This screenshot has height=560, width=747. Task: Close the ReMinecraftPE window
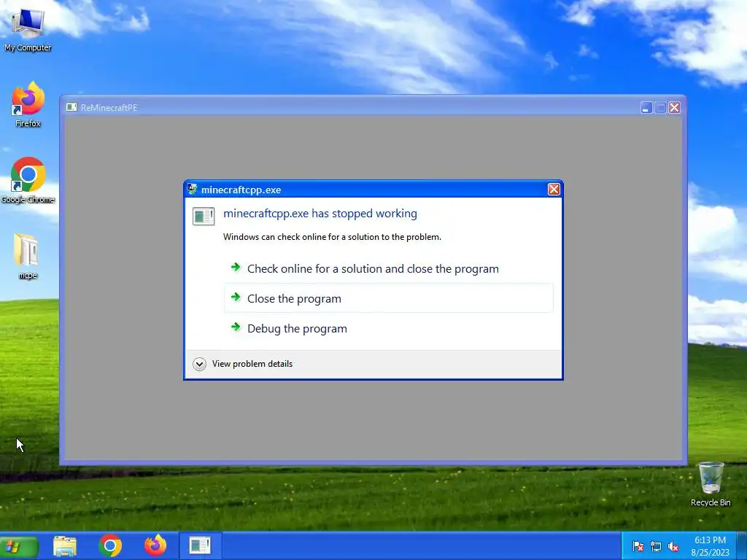coord(674,108)
